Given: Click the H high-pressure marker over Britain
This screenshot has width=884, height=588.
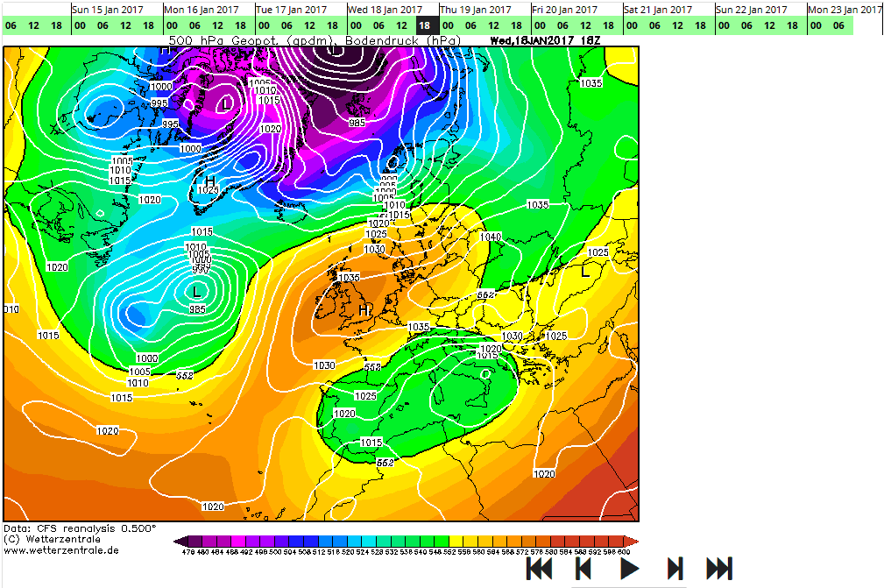Looking at the screenshot, I should (x=363, y=310).
